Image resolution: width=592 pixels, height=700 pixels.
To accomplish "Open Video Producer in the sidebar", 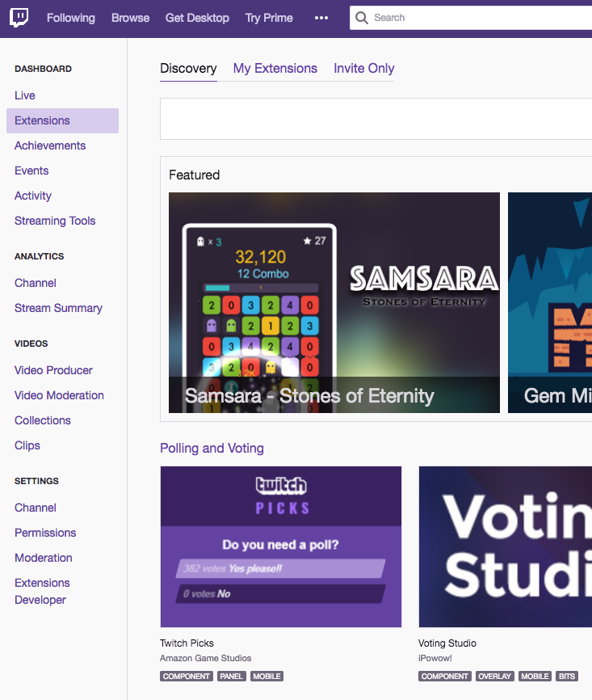I will (53, 370).
